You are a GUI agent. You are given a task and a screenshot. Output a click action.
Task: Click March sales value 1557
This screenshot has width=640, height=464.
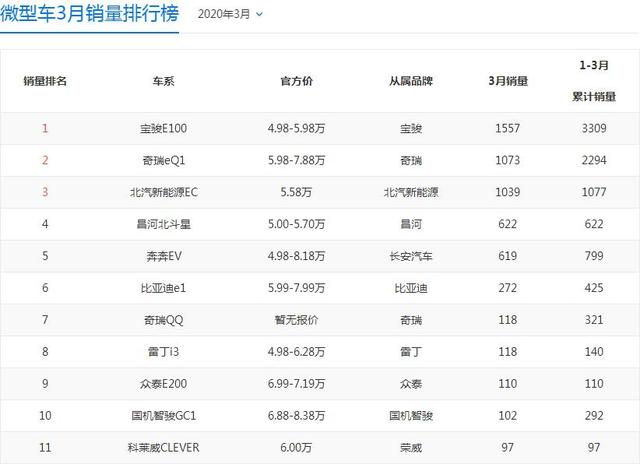507,129
